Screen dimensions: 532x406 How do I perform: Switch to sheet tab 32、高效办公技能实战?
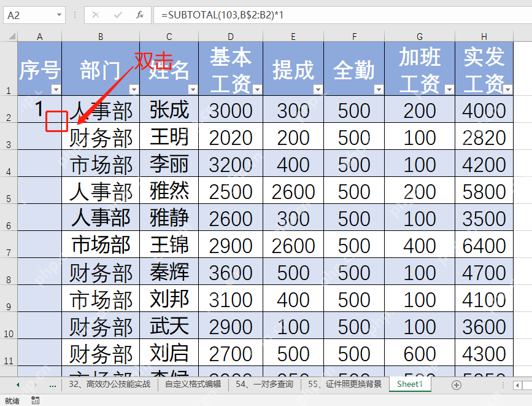coord(110,385)
